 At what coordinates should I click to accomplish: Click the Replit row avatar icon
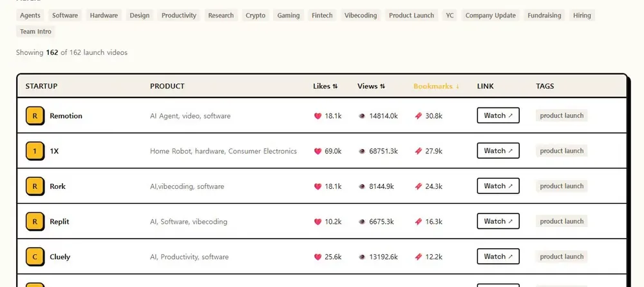[x=35, y=222]
